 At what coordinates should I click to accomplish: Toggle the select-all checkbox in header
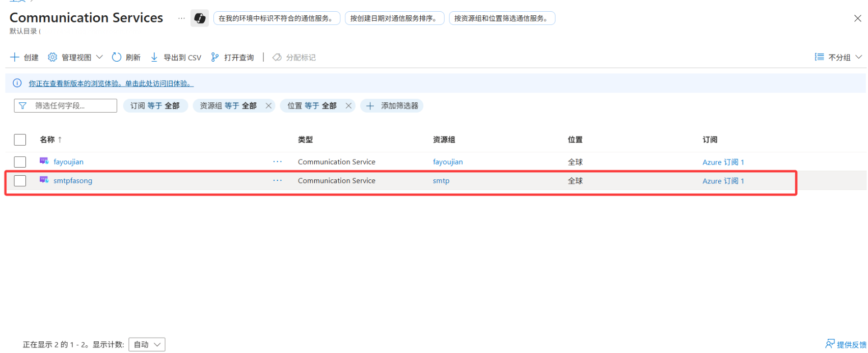[20, 140]
